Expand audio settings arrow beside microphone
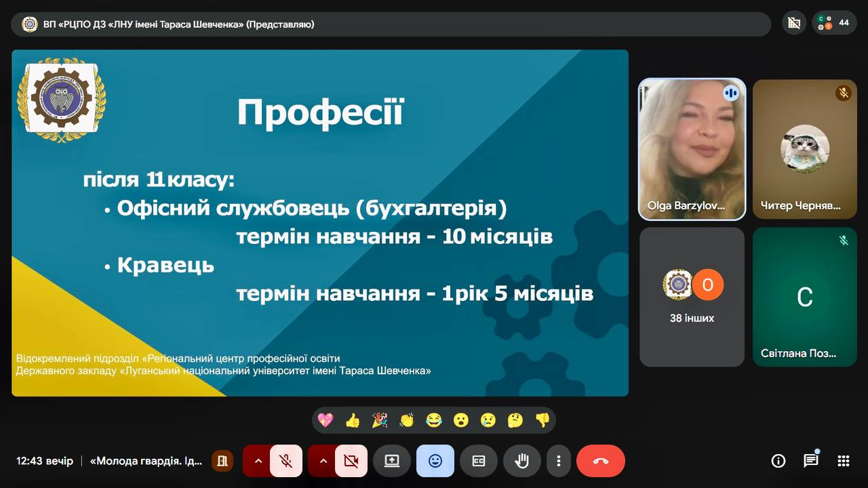The width and height of the screenshot is (868, 488). click(258, 461)
